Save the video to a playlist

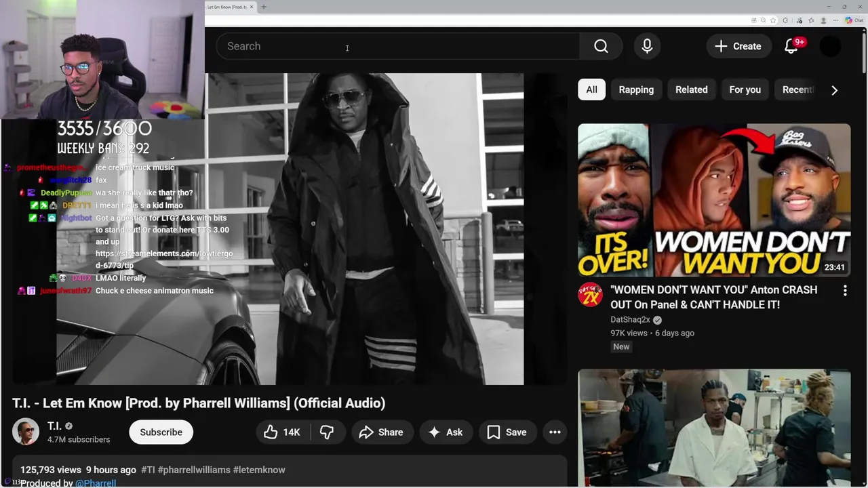[507, 432]
